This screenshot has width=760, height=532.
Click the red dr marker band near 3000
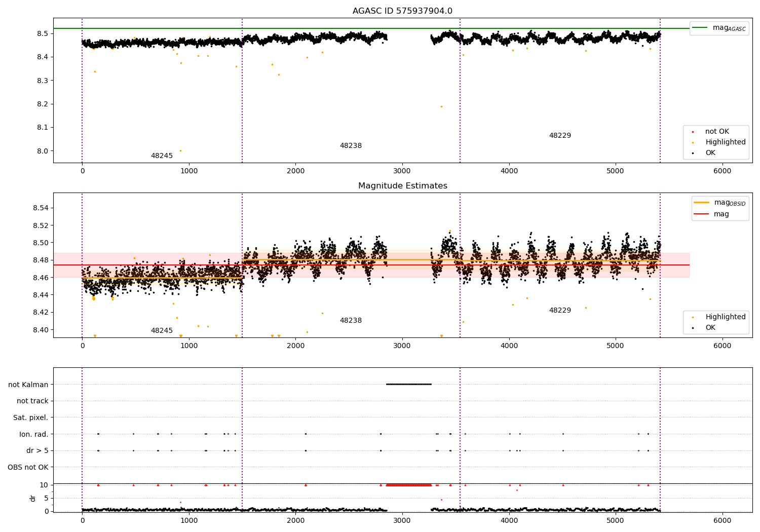click(x=409, y=485)
